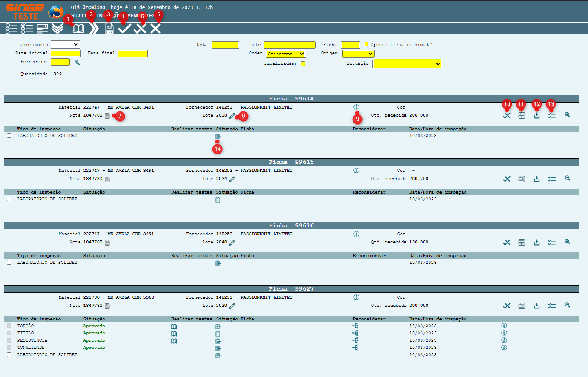Toggle the 'Finalizadas?' checkbox
This screenshot has width=588, height=377.
[303, 63]
